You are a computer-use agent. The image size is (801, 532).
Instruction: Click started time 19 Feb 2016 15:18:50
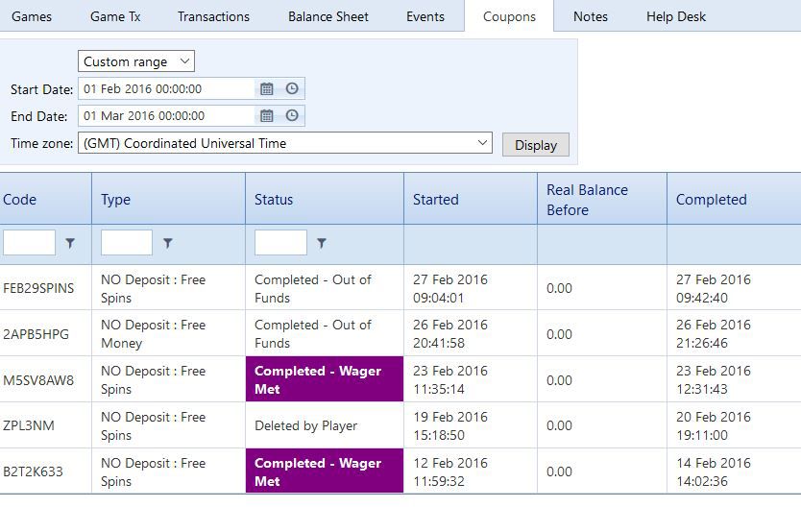point(450,425)
